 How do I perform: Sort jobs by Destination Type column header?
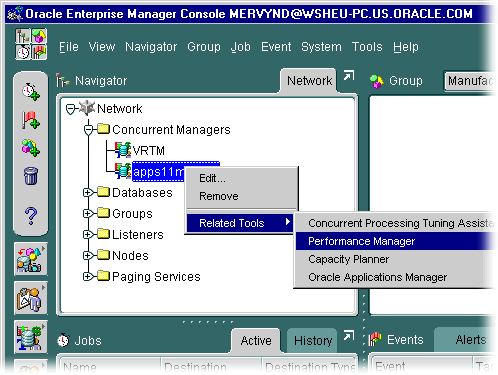[x=309, y=367]
